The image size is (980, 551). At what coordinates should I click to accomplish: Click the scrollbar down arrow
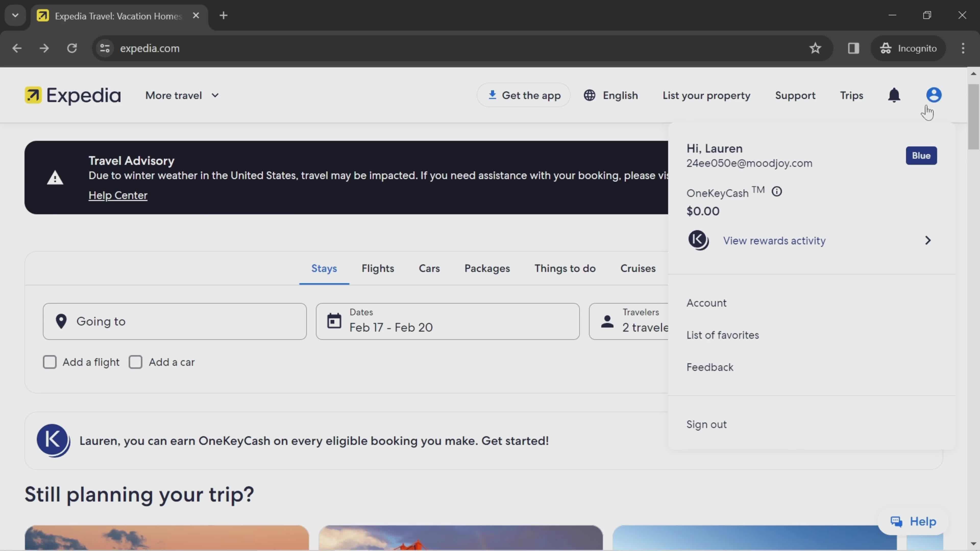(x=974, y=544)
